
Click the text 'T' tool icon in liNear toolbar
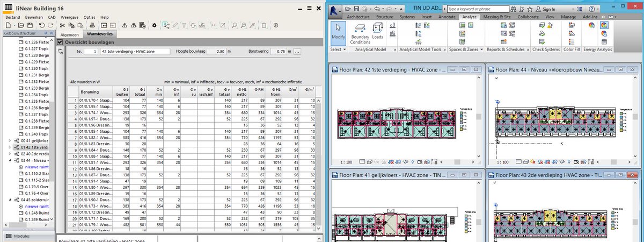(x=184, y=25)
